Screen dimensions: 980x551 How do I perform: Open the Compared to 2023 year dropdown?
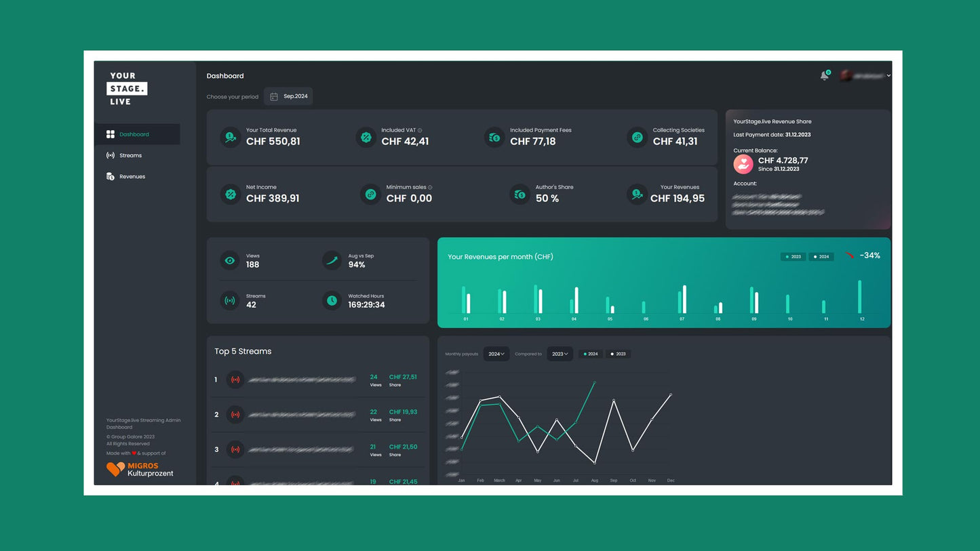(560, 354)
